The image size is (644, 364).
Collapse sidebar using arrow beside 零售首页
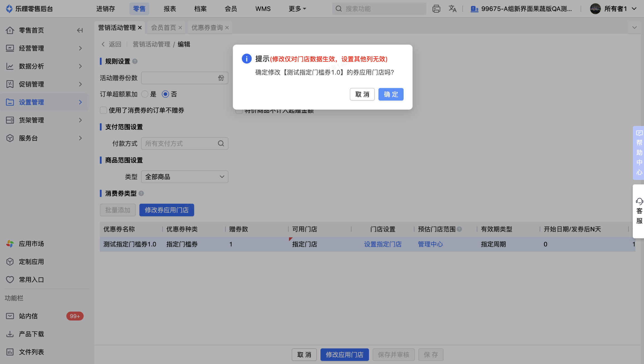click(80, 30)
